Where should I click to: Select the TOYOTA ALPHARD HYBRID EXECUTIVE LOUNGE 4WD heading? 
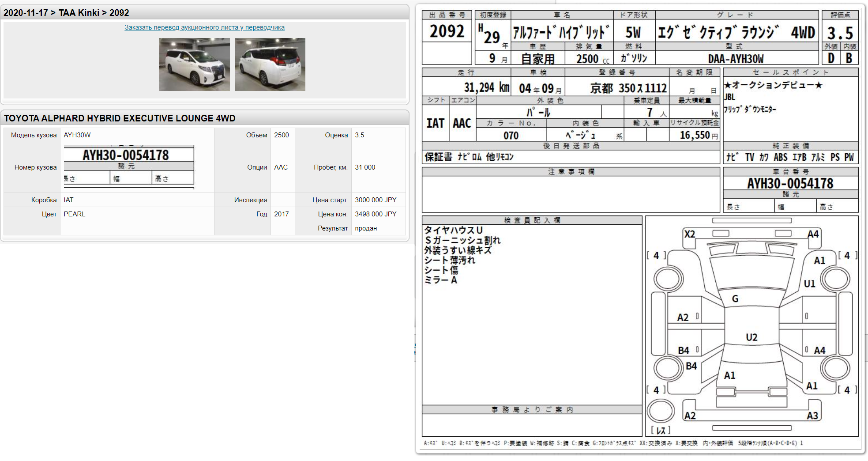pyautogui.click(x=120, y=118)
